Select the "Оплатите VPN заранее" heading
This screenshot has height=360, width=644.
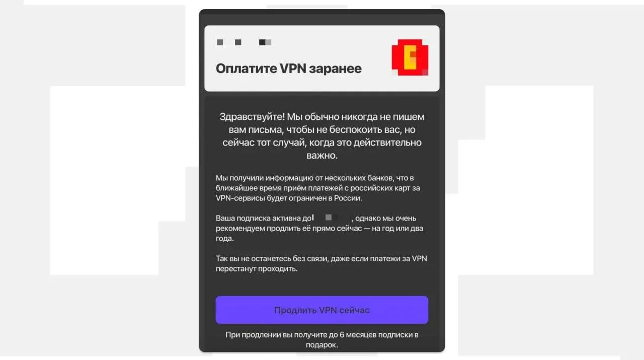(288, 68)
